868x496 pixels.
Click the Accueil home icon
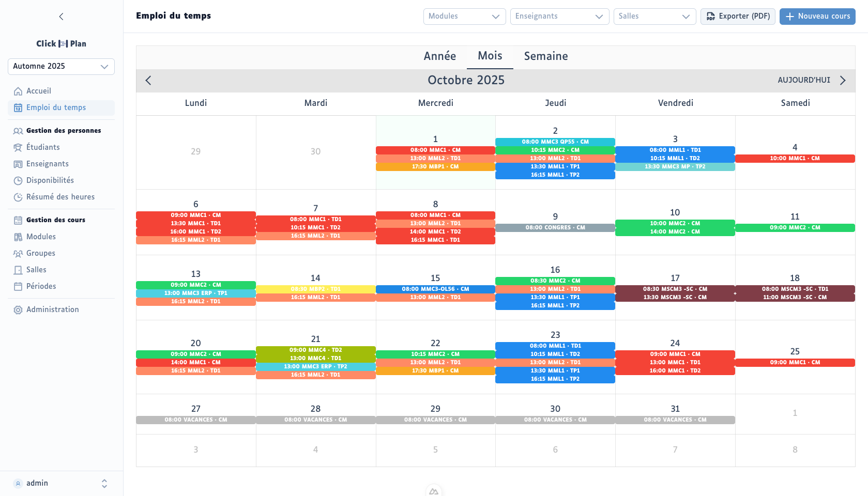pos(18,91)
